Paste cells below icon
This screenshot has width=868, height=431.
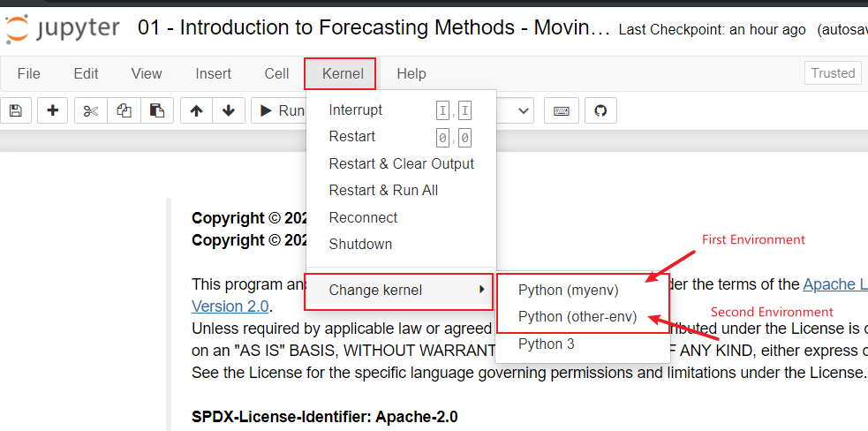click(157, 110)
